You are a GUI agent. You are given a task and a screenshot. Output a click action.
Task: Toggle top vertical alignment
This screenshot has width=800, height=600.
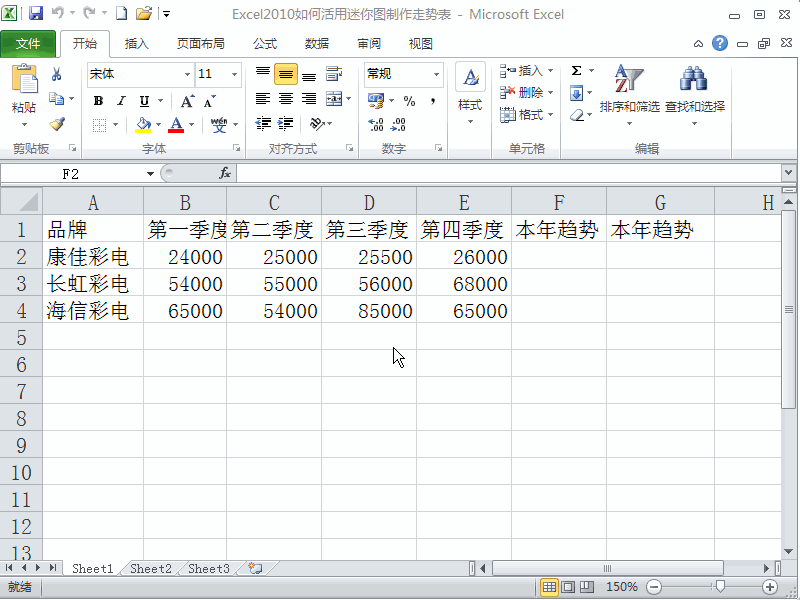[x=263, y=74]
